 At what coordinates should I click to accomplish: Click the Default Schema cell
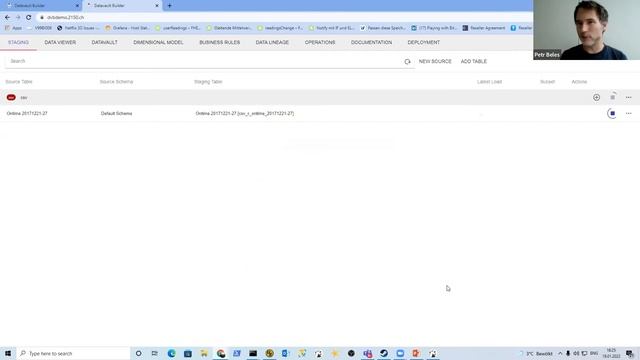(x=116, y=113)
